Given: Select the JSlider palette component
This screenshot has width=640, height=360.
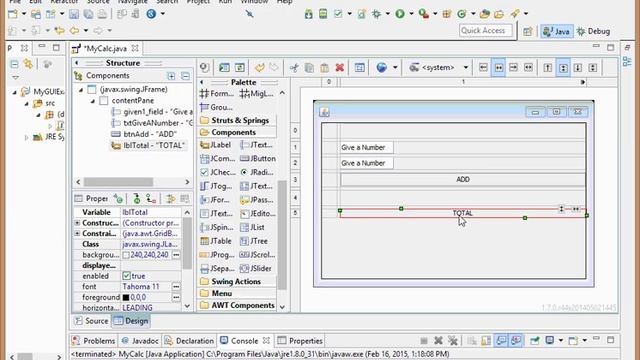Looking at the screenshot, I should pyautogui.click(x=256, y=269).
